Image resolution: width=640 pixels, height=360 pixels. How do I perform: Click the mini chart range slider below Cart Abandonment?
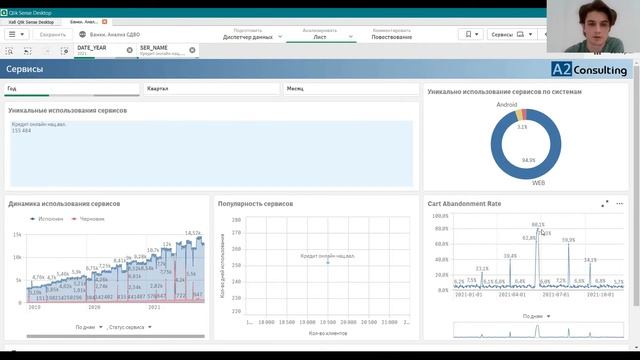(x=538, y=330)
